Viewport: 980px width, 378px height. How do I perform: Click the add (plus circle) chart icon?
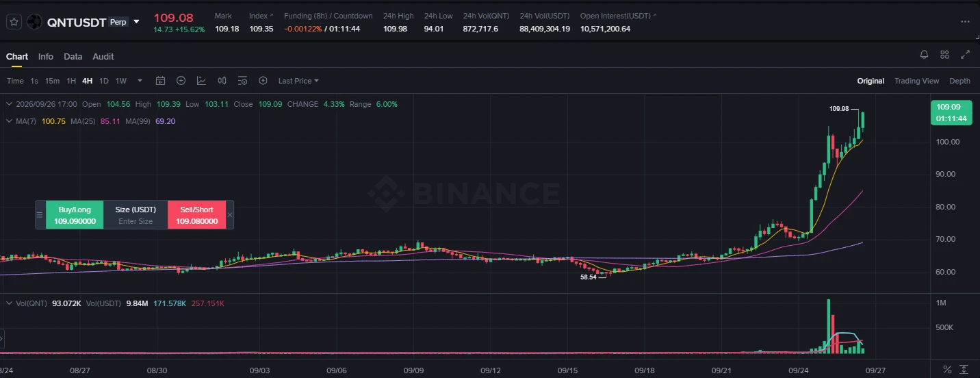[181, 81]
